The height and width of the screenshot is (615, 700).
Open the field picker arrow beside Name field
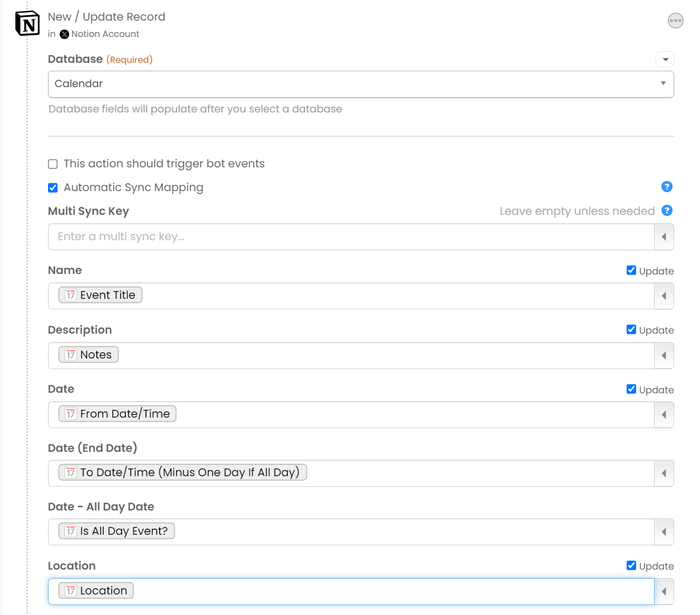(664, 296)
